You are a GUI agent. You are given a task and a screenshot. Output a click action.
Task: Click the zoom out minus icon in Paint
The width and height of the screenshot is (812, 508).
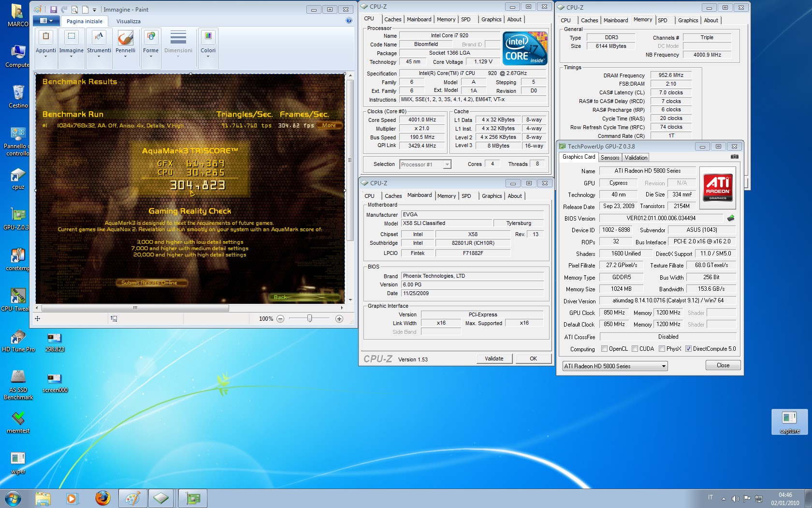pyautogui.click(x=280, y=319)
